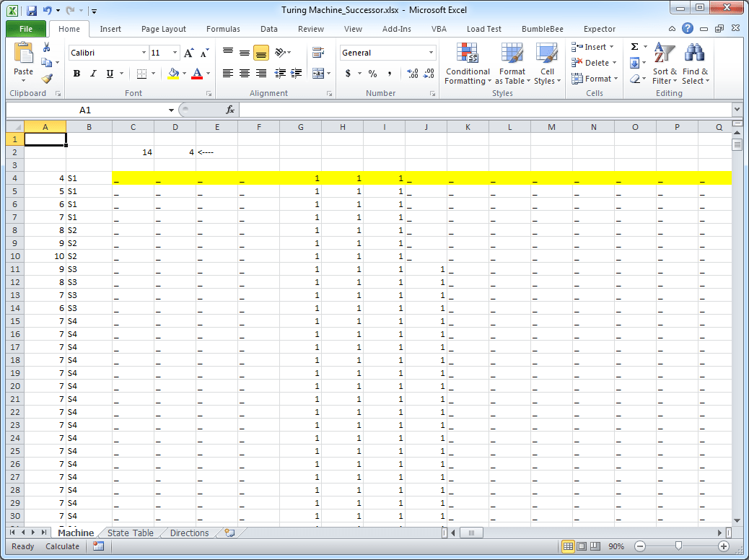Click the Calculate status bar button
Screen dimensions: 749x560
(62, 546)
